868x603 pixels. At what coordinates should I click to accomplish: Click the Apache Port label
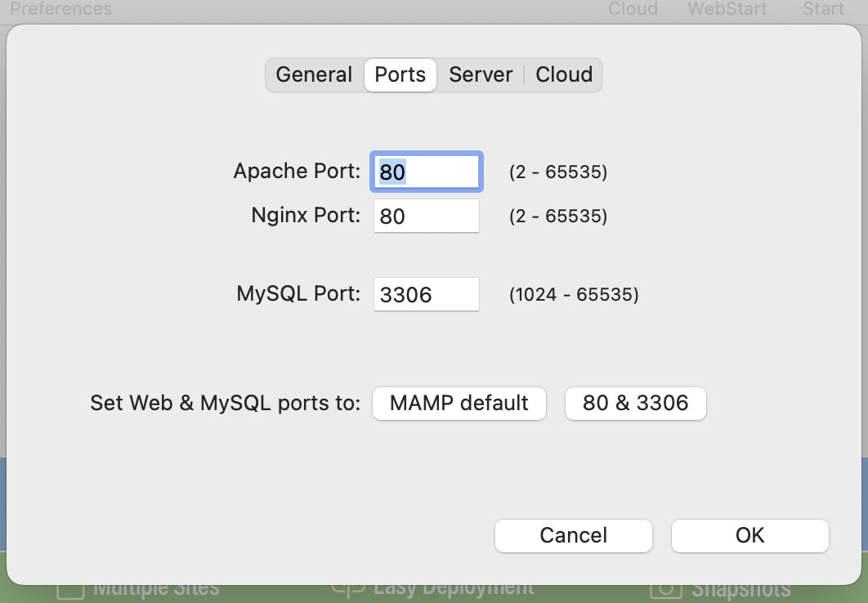pos(297,171)
